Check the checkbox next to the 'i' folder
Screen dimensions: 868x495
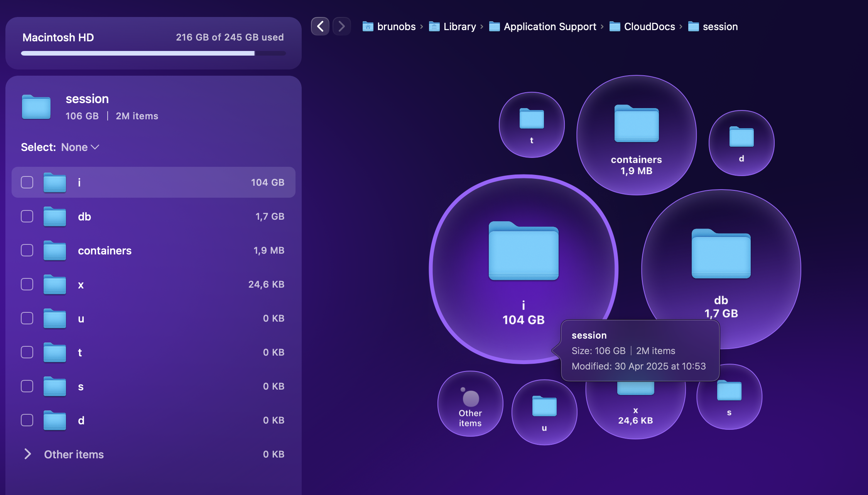[27, 182]
